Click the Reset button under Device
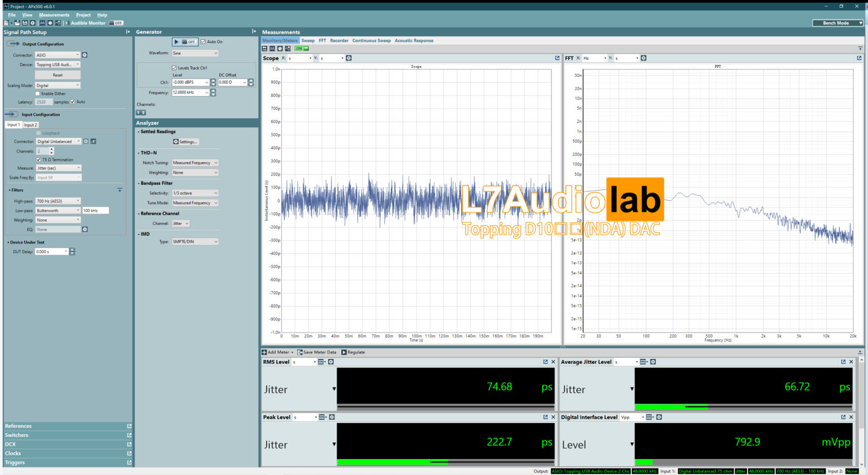The image size is (868, 475). (58, 74)
